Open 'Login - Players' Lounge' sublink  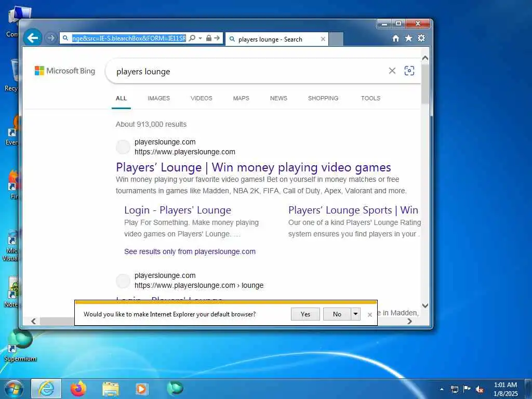[x=178, y=210]
